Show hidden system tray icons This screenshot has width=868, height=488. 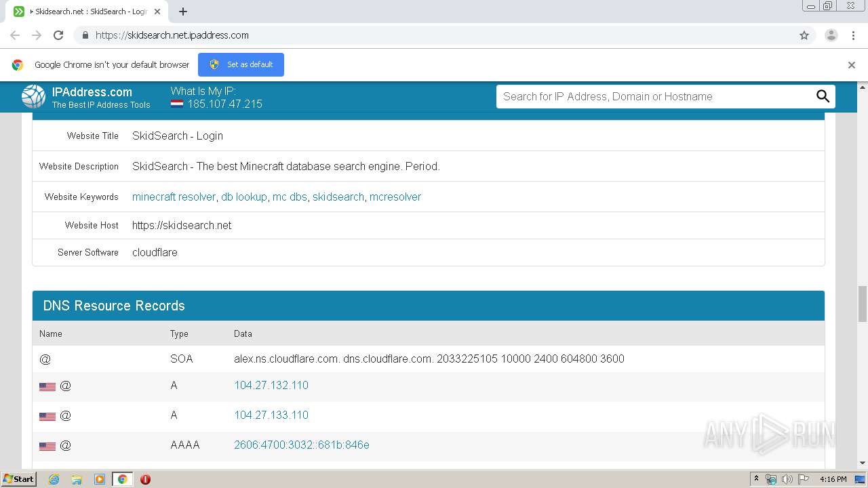click(757, 479)
